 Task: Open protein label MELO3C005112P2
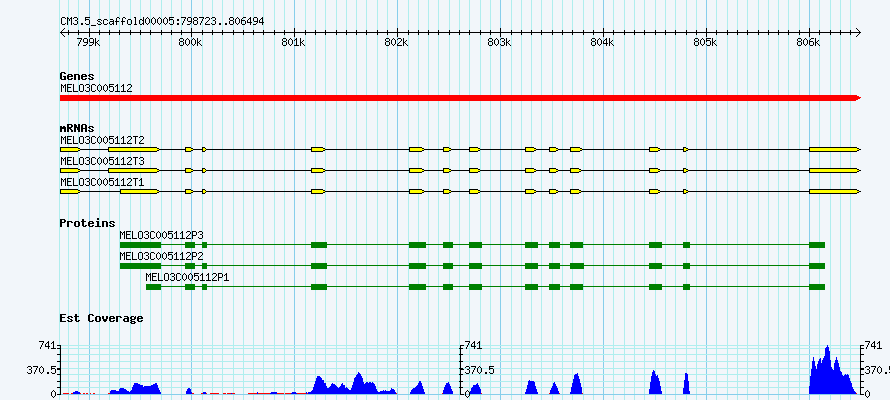(x=161, y=256)
